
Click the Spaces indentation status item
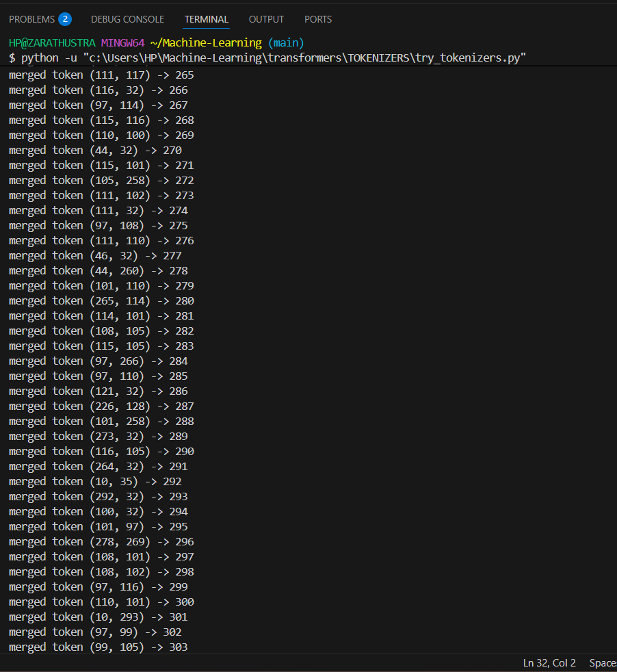coord(603,663)
